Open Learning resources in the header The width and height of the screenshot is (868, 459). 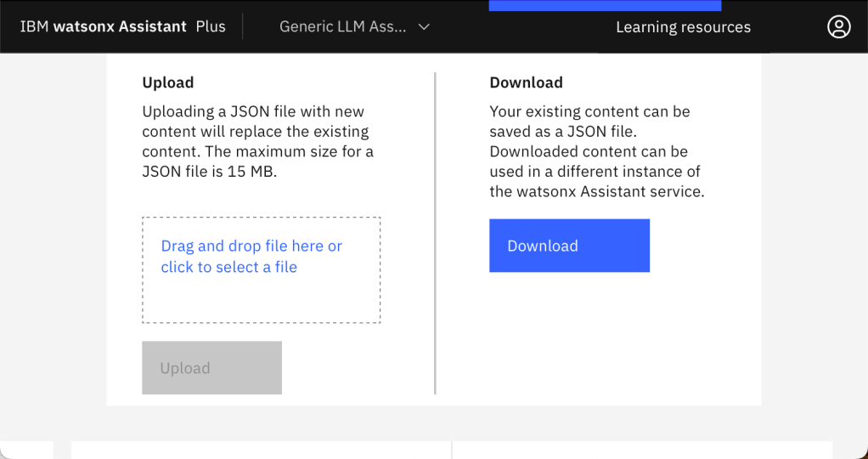tap(683, 27)
